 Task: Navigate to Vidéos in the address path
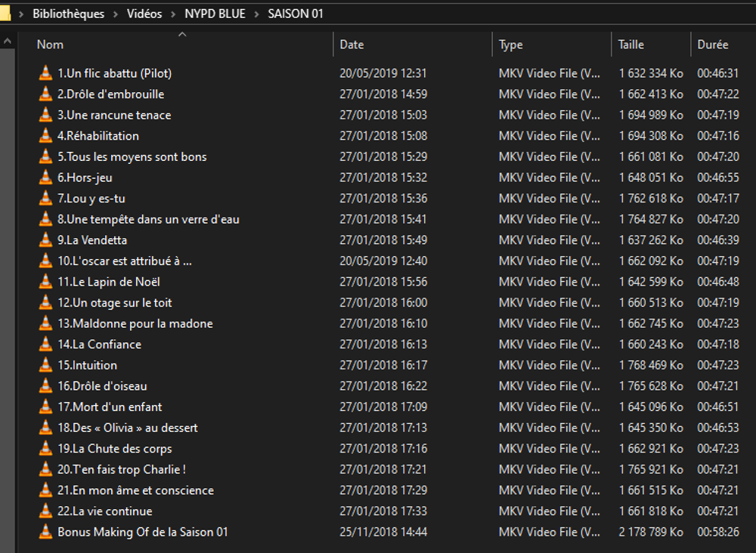[x=144, y=14]
